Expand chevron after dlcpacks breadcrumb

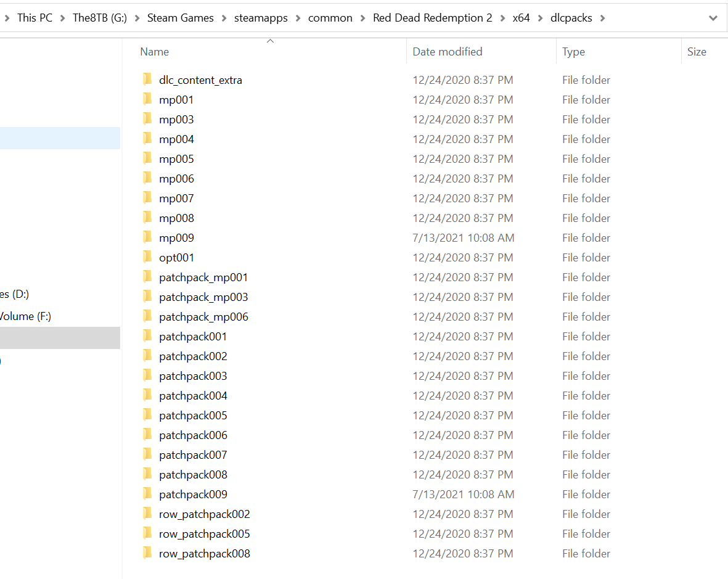(602, 18)
